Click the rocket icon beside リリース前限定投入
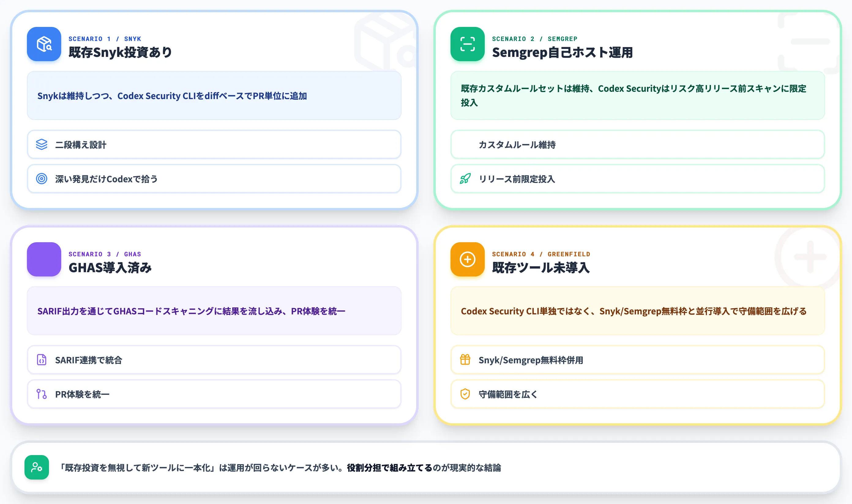 (x=465, y=179)
